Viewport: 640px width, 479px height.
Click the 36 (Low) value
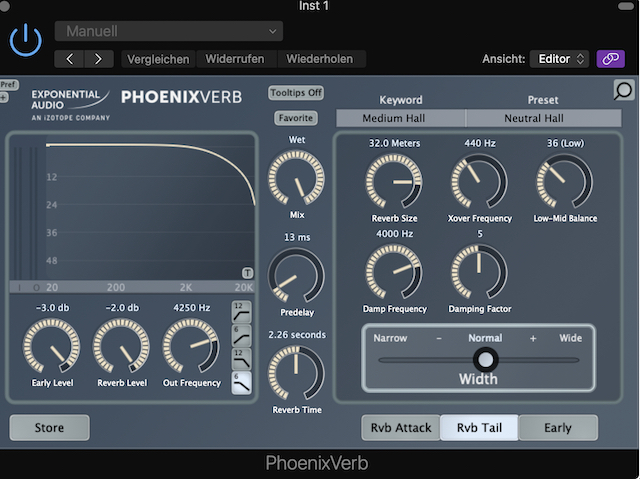tap(565, 143)
